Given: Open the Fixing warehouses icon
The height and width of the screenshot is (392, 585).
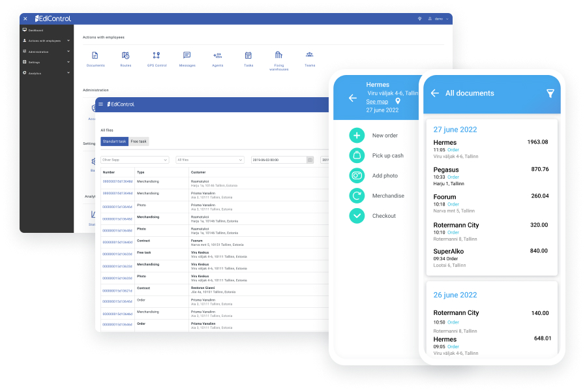Looking at the screenshot, I should click(x=278, y=55).
